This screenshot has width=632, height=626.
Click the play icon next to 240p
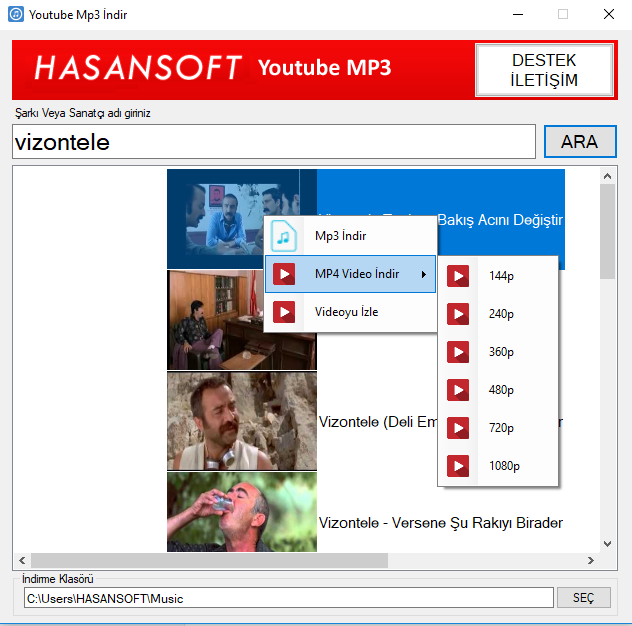click(458, 314)
